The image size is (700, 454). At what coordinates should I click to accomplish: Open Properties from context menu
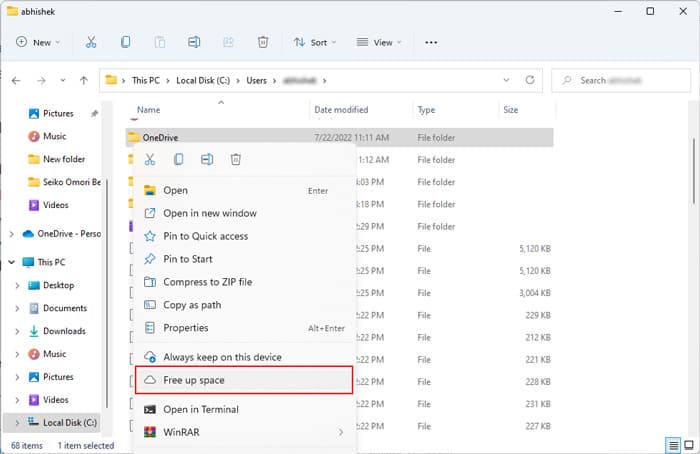pos(244,328)
